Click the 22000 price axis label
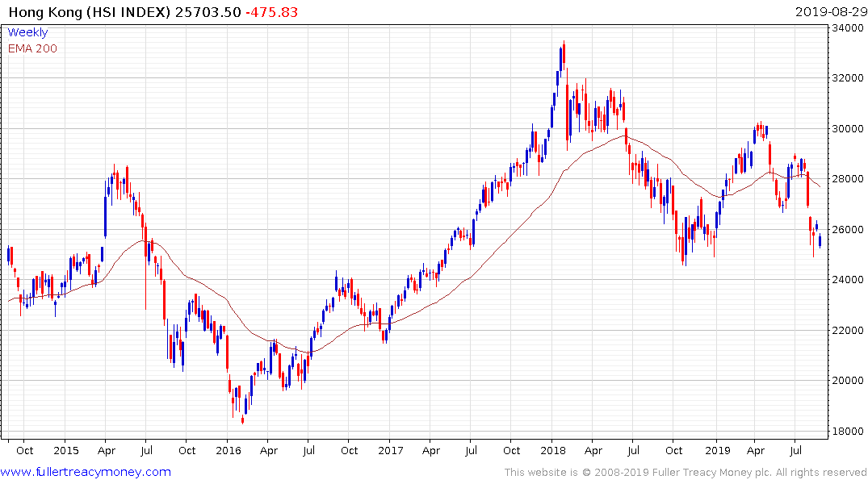This screenshot has height=484, width=868. tap(848, 330)
